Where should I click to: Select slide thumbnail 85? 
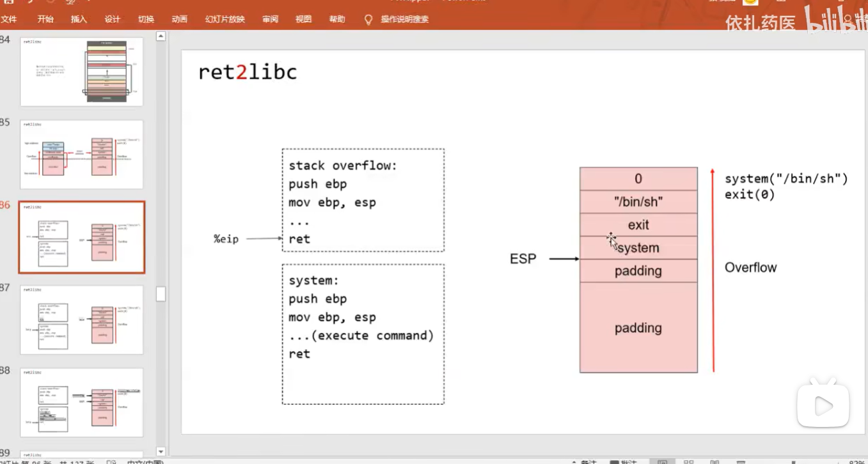82,154
